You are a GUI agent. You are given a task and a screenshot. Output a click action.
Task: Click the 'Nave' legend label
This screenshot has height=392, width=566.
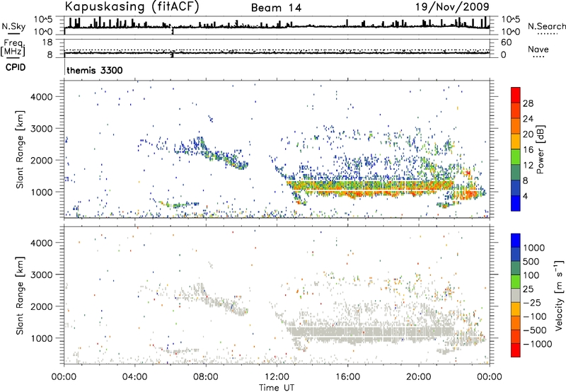pos(538,49)
